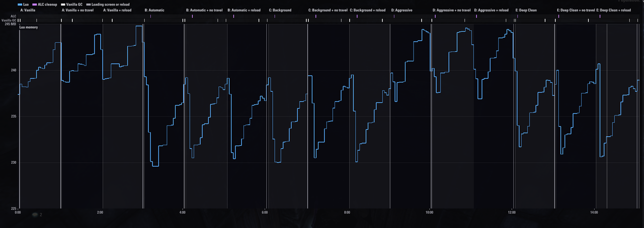The image size is (644, 228).
Task: Click the '245 MB' y-axis label
Action: (11, 24)
